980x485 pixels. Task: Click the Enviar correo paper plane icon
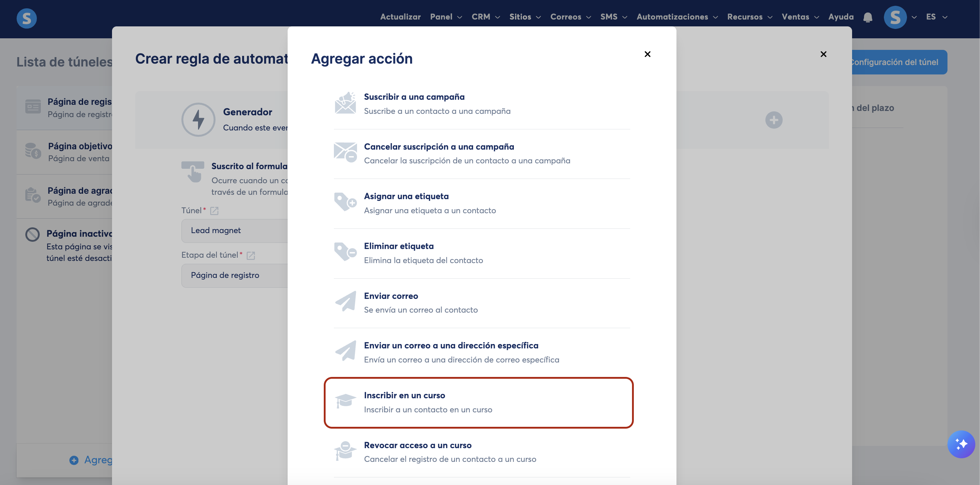click(x=345, y=302)
